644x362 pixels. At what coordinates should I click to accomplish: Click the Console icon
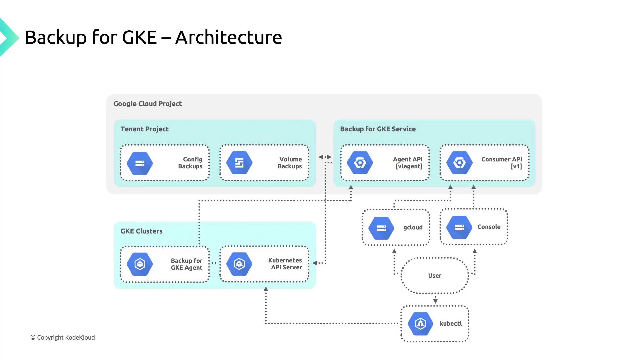(459, 227)
